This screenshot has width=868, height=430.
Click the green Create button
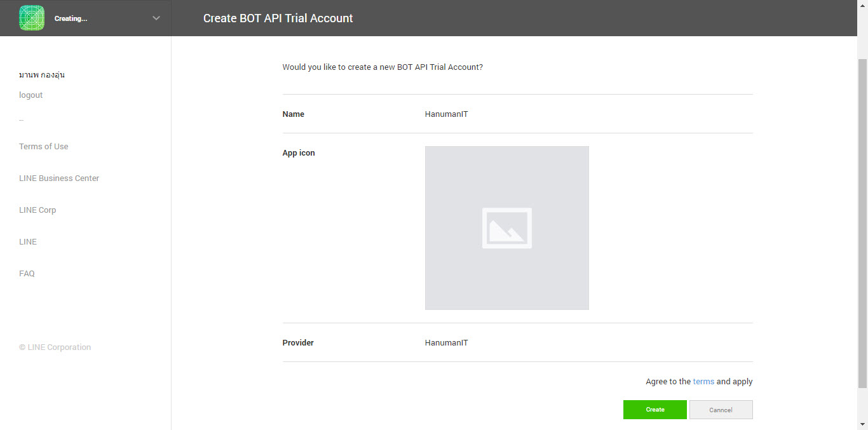tap(655, 410)
